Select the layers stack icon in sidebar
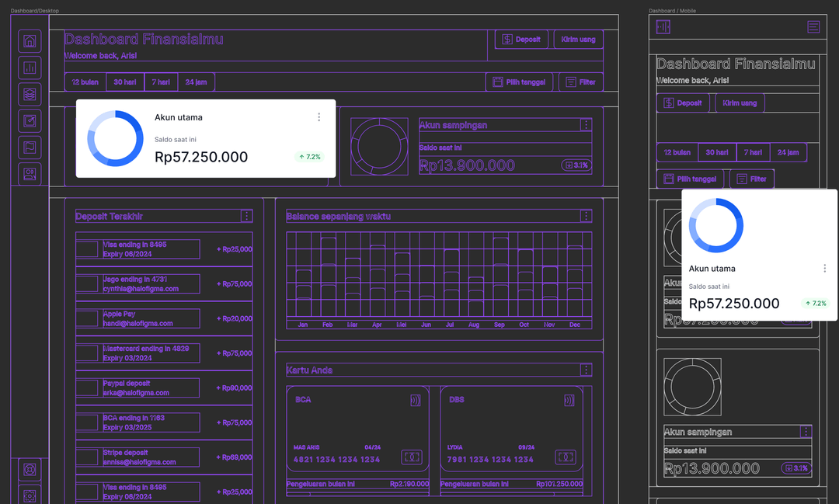 tap(29, 94)
